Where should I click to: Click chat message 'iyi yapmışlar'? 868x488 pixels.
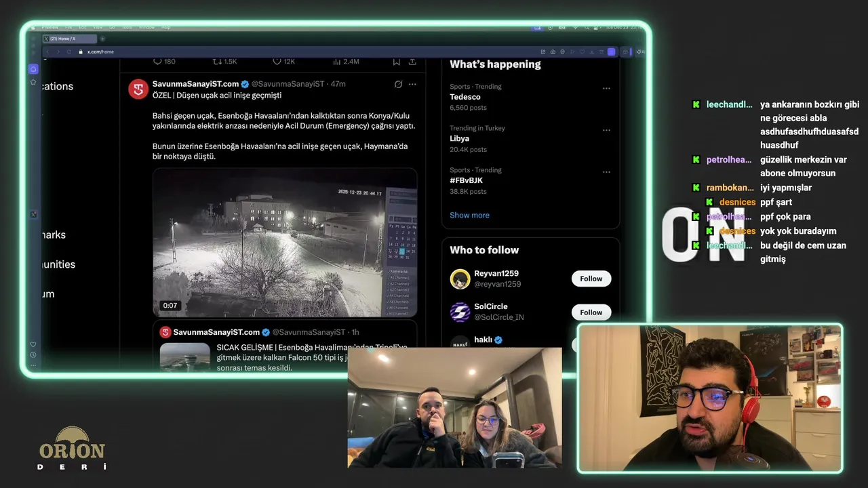pos(786,188)
